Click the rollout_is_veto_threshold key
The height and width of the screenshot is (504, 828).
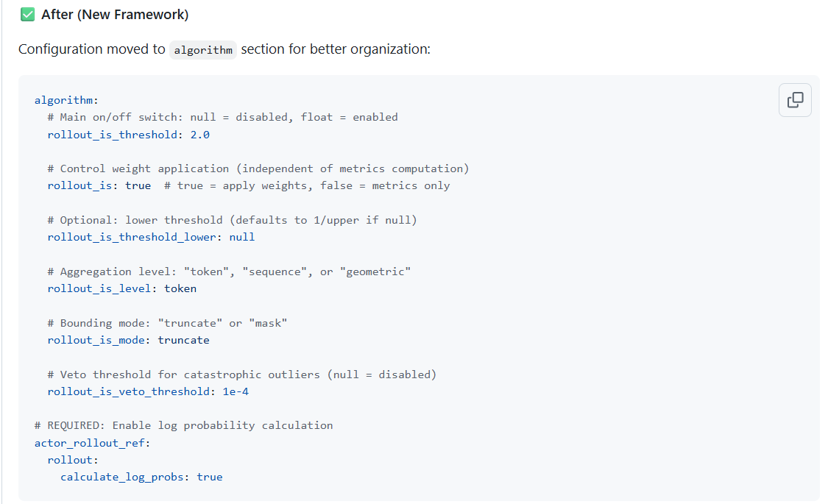pyautogui.click(x=129, y=391)
